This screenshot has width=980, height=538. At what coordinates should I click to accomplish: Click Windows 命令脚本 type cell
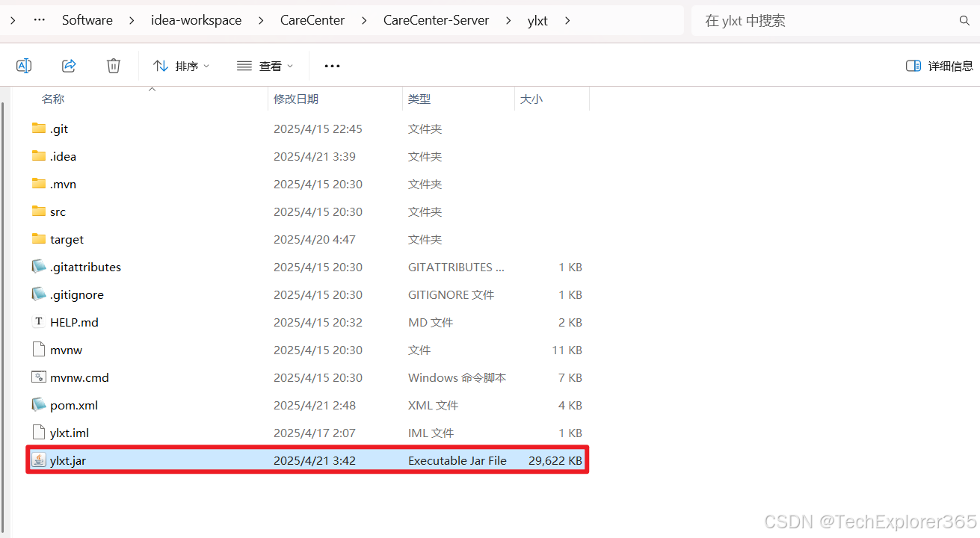coord(457,377)
